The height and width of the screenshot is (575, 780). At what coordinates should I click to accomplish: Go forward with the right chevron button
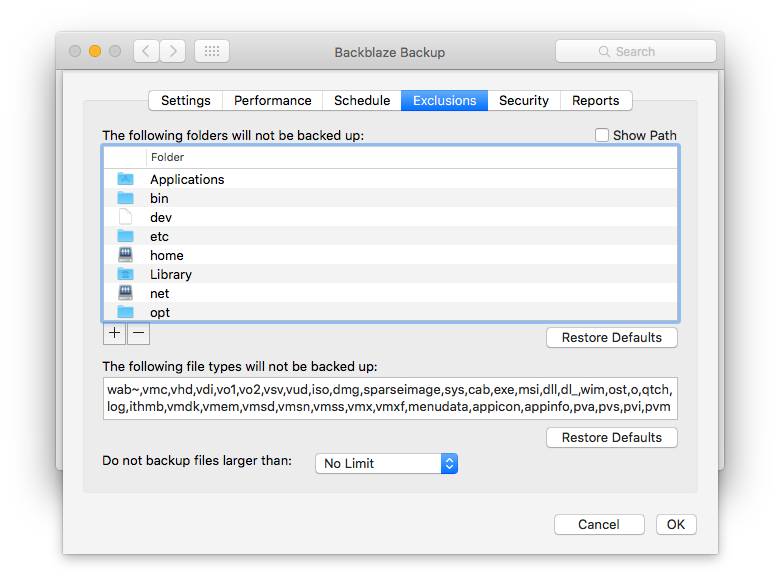click(173, 51)
